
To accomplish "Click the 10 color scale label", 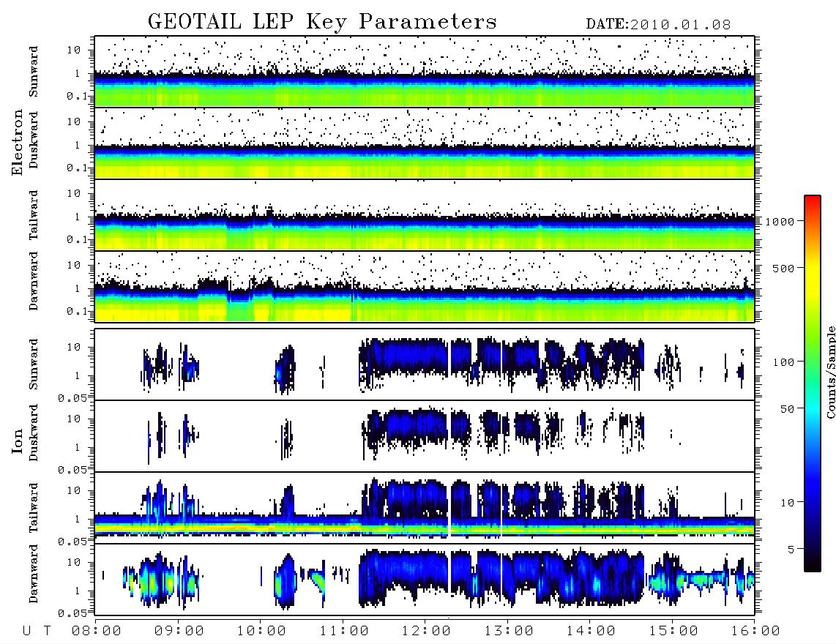I will (787, 502).
